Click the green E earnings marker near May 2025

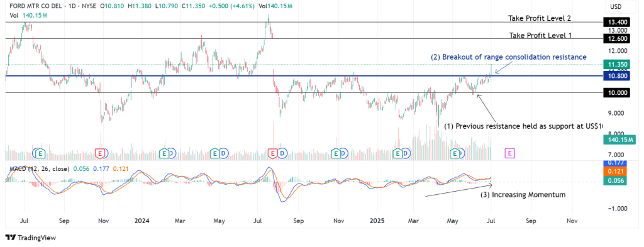[x=455, y=153]
